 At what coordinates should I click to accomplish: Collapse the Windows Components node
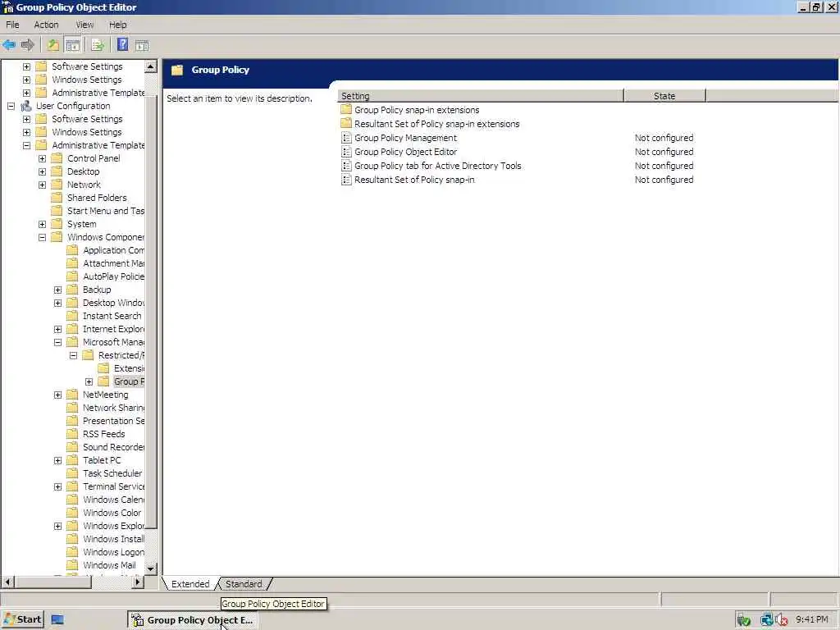point(42,237)
